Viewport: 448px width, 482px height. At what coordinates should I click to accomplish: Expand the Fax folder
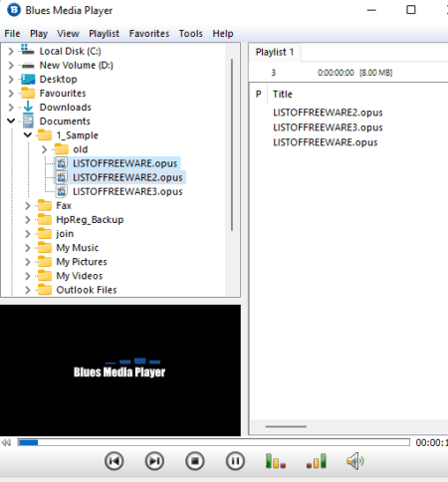tap(28, 206)
